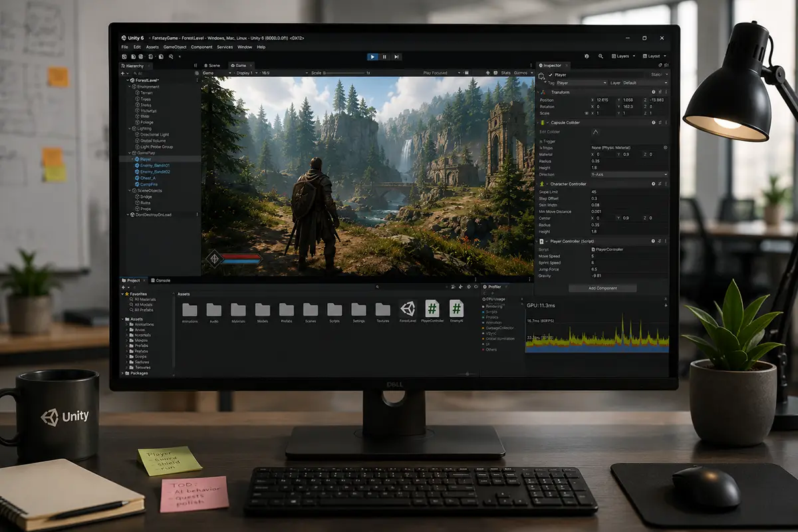Click the Add Component button
The height and width of the screenshot is (532, 798).
click(x=602, y=288)
